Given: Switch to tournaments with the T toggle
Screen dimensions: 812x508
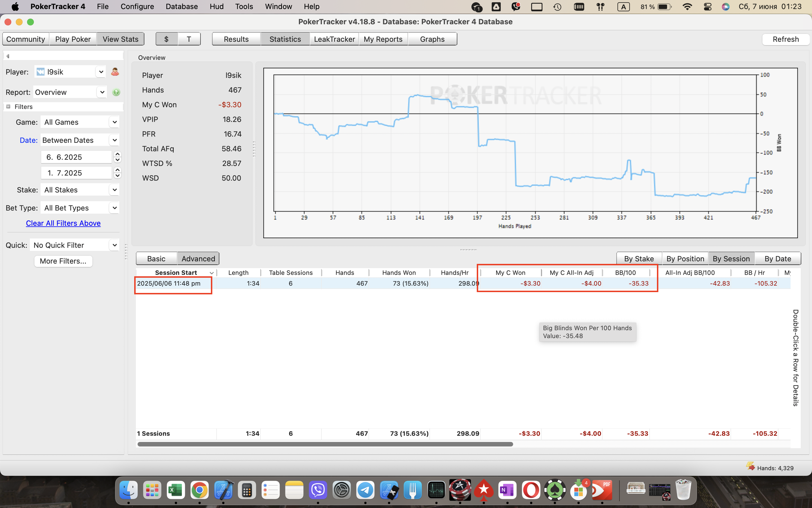Looking at the screenshot, I should pos(189,39).
